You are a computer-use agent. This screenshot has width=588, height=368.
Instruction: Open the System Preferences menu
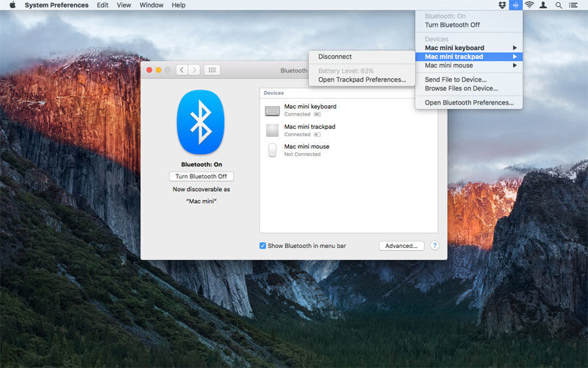tap(57, 5)
